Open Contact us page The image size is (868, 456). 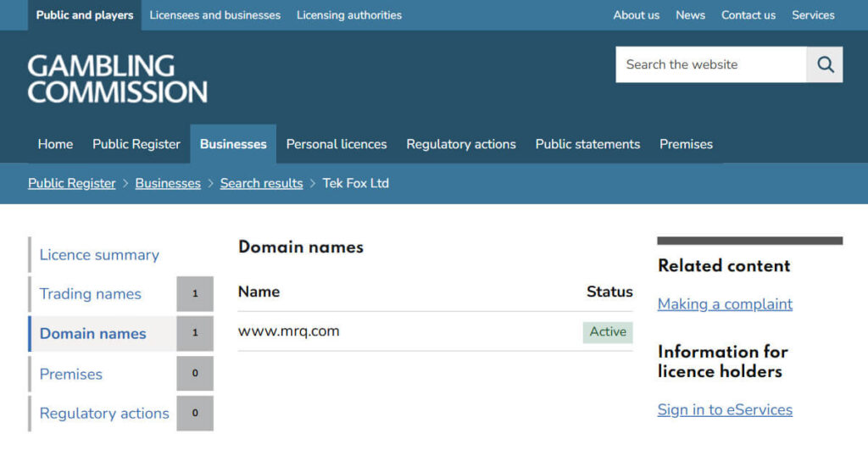(748, 15)
